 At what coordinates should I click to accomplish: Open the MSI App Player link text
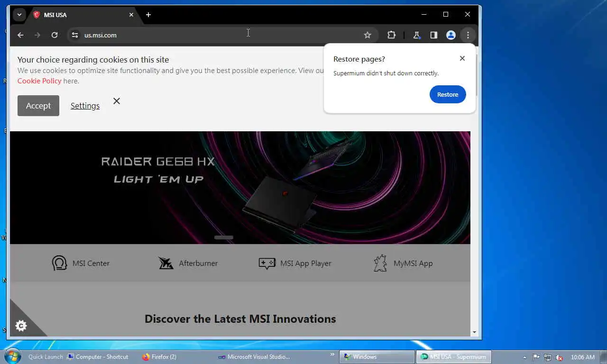click(x=306, y=264)
